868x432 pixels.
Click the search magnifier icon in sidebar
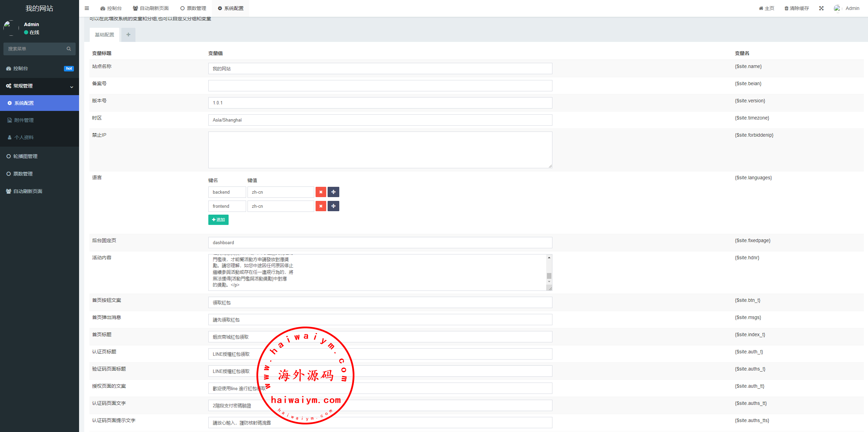click(69, 49)
